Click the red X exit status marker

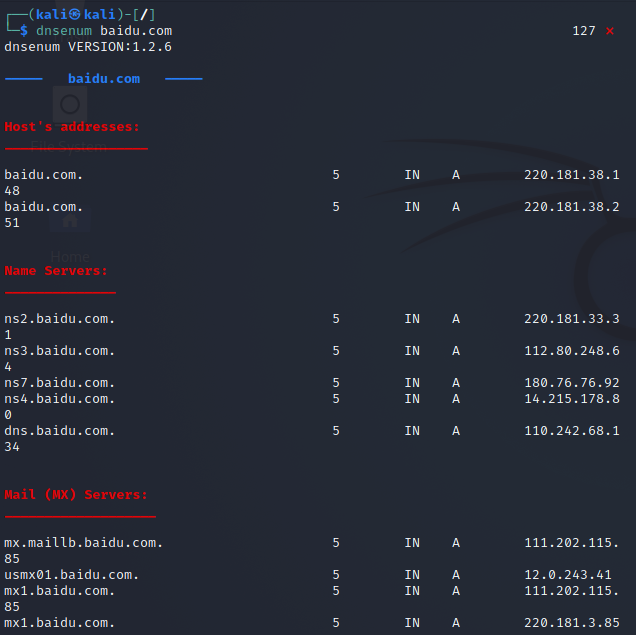tap(610, 31)
